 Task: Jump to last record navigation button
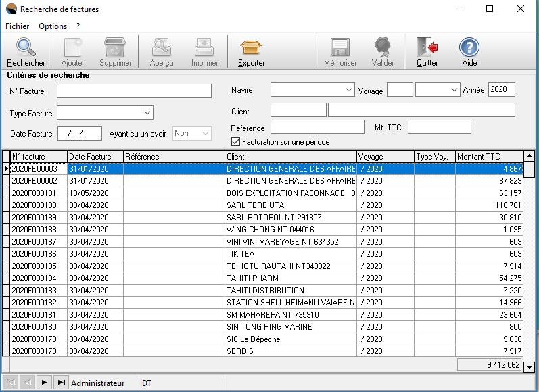pos(62,383)
